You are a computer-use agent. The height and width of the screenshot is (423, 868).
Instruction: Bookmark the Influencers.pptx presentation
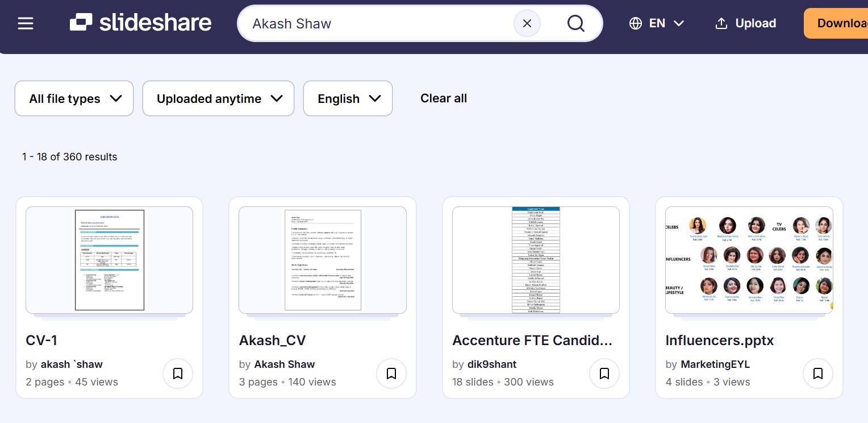click(x=817, y=374)
